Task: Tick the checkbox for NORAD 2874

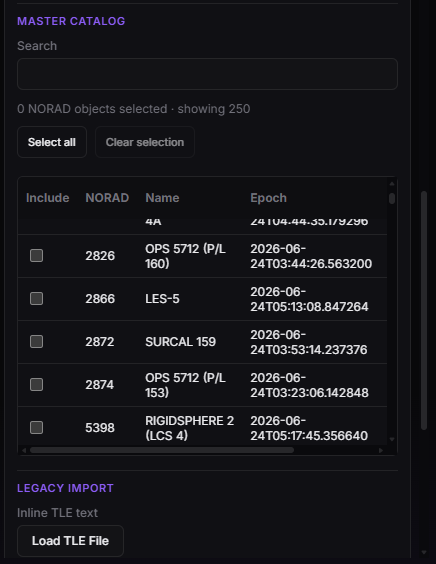Action: [36, 385]
